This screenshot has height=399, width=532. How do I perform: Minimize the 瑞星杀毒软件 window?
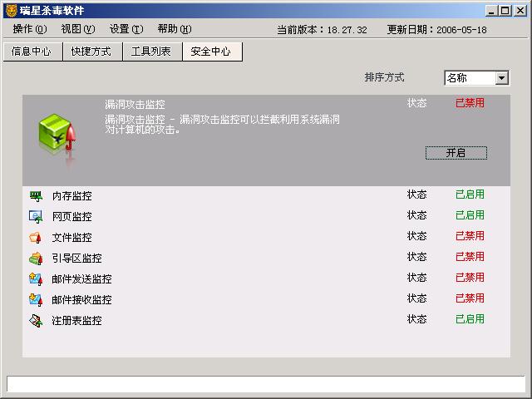pyautogui.click(x=491, y=11)
